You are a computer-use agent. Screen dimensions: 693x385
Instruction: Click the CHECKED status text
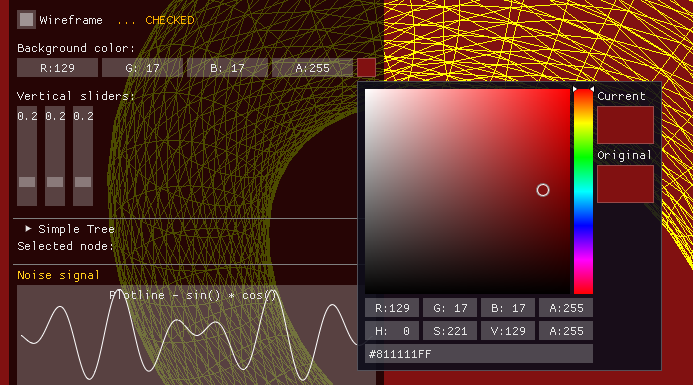pyautogui.click(x=170, y=20)
